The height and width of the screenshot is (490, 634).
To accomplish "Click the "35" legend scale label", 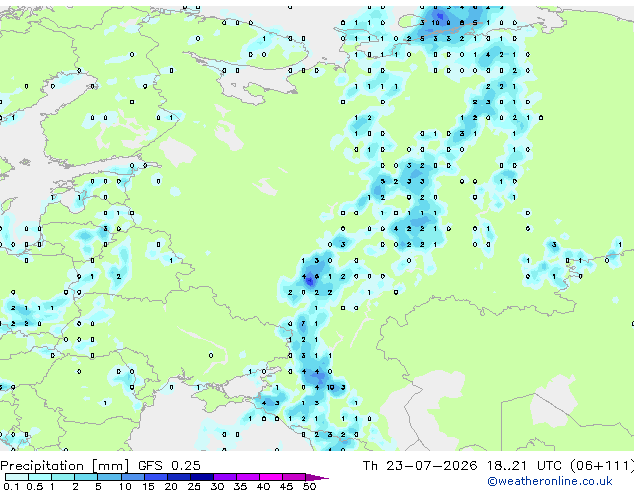I will [x=240, y=486].
